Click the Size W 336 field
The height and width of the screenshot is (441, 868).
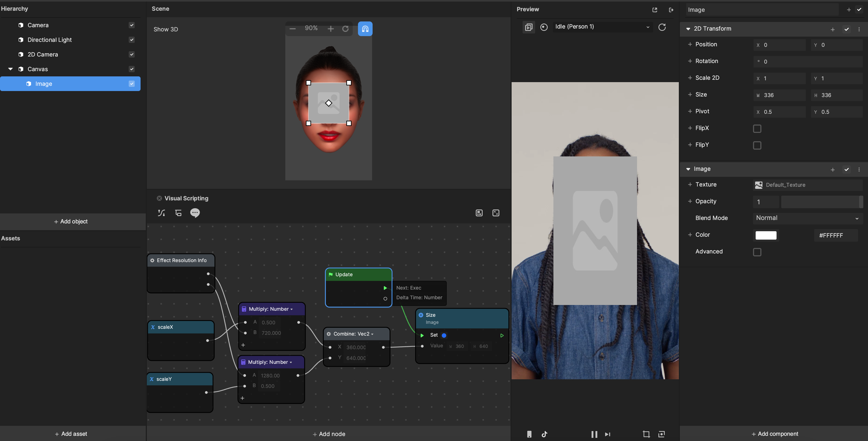pyautogui.click(x=779, y=95)
